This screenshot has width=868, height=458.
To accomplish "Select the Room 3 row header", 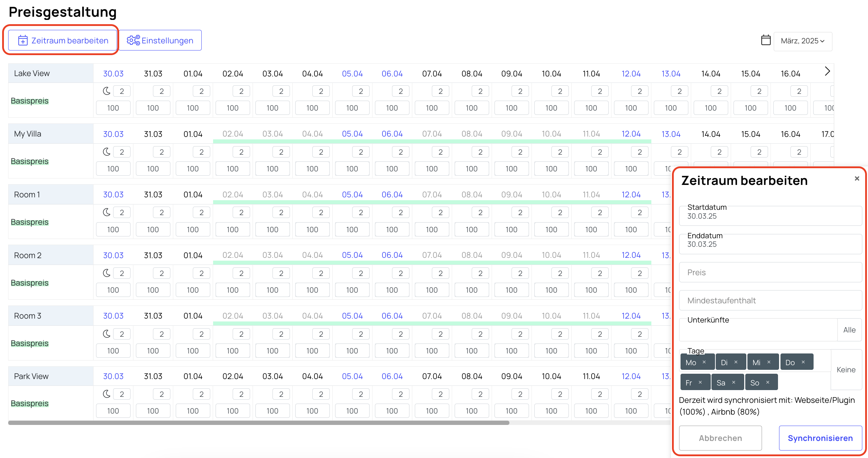I will point(51,316).
